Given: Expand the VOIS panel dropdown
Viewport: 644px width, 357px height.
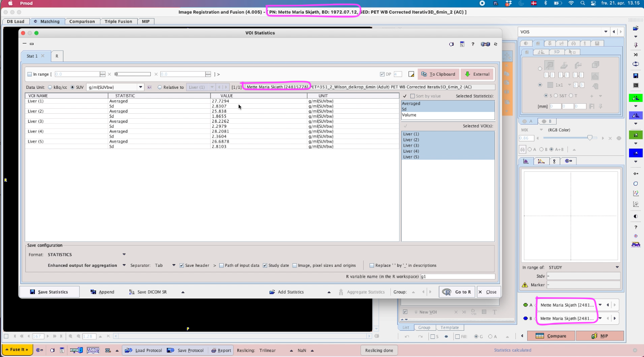Looking at the screenshot, I should [x=606, y=32].
